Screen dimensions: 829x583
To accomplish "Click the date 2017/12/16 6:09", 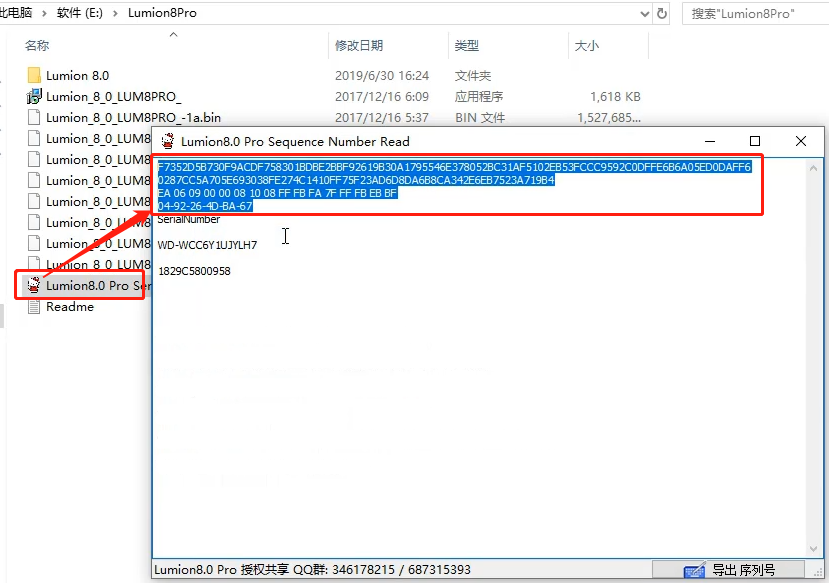I will pyautogui.click(x=382, y=97).
